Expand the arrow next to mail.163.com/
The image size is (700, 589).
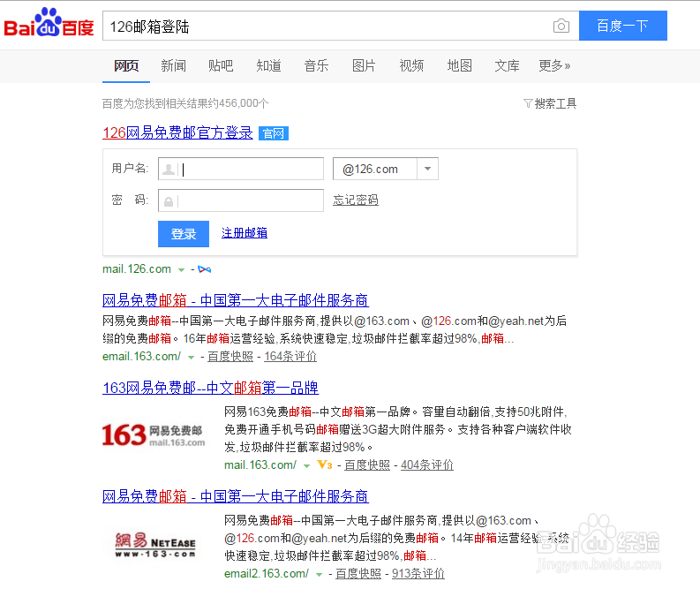[306, 465]
